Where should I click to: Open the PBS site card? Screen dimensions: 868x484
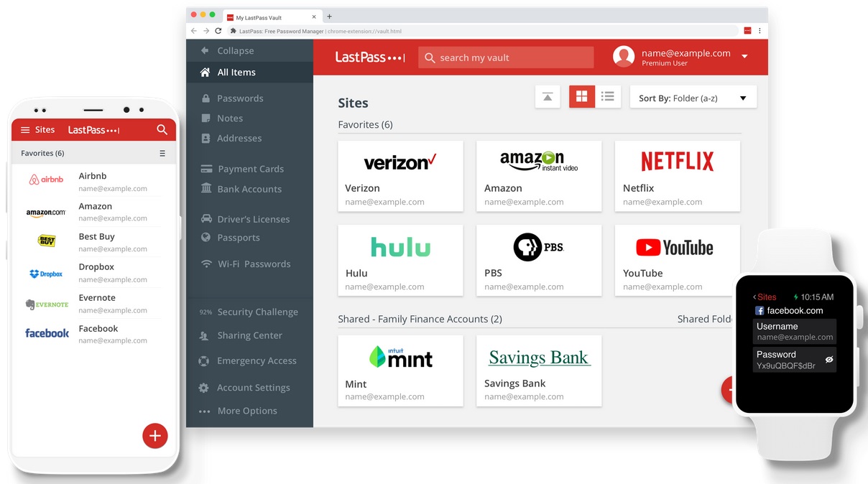click(x=539, y=260)
